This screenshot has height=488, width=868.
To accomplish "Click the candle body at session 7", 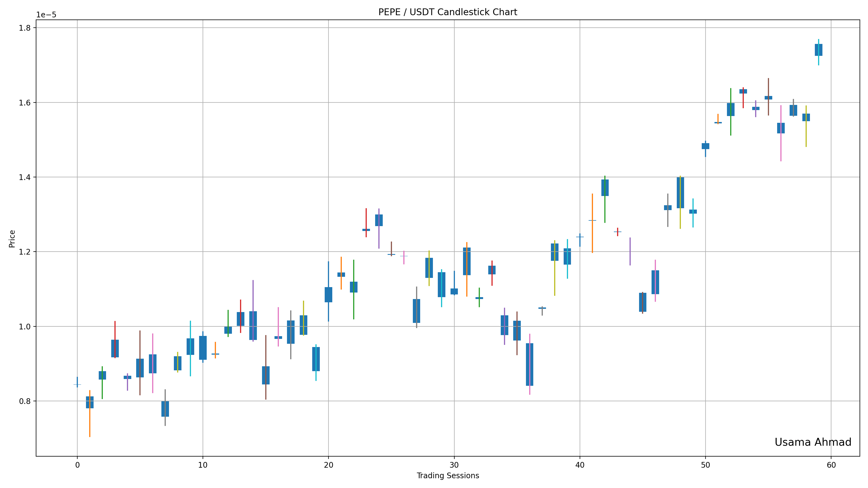I will point(165,409).
